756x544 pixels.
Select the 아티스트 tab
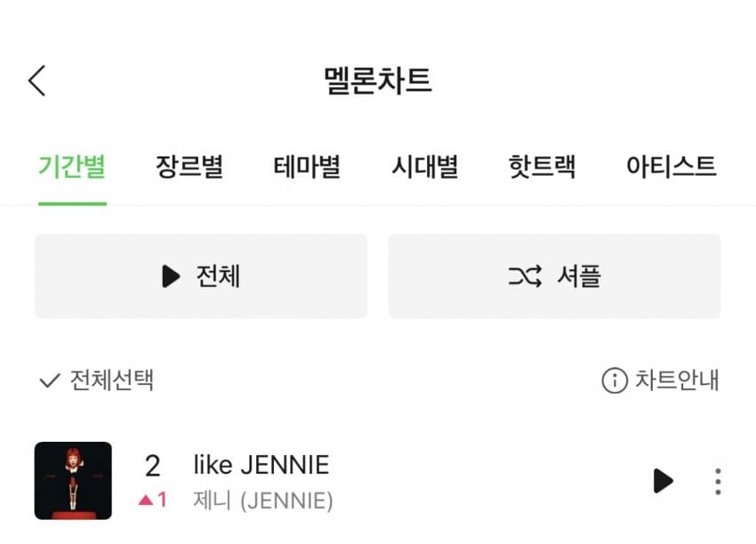[x=672, y=167]
